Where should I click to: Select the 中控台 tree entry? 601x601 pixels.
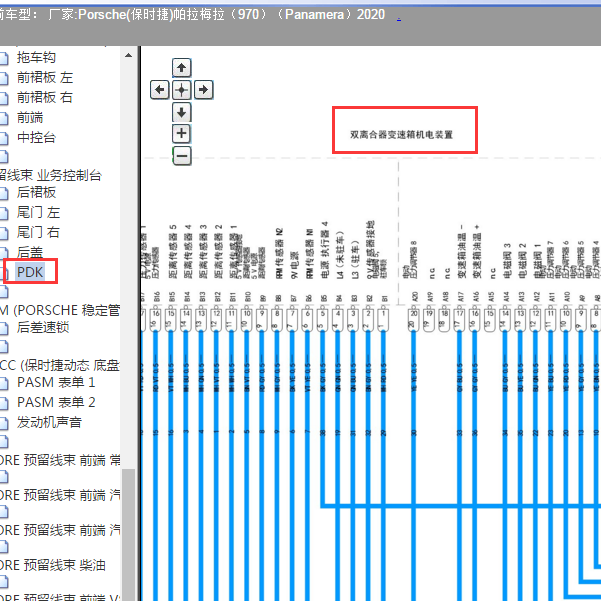[x=36, y=137]
